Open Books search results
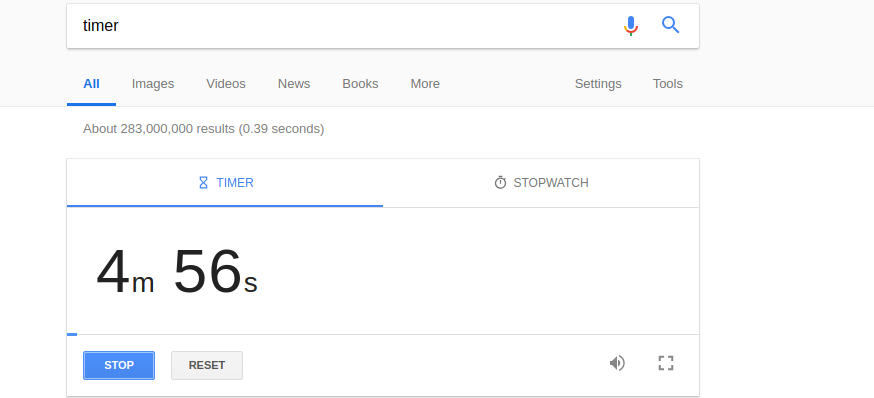 pyautogui.click(x=360, y=84)
